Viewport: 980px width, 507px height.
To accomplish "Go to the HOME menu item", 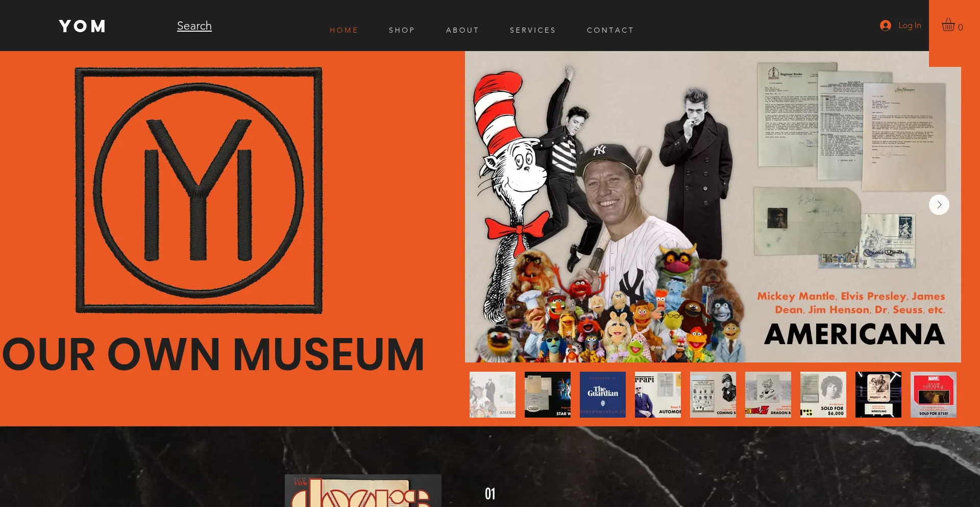I will coord(344,30).
